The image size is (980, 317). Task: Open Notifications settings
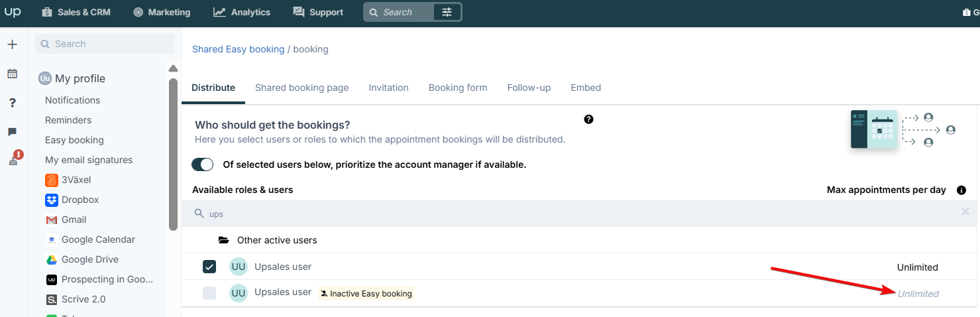coord(73,100)
